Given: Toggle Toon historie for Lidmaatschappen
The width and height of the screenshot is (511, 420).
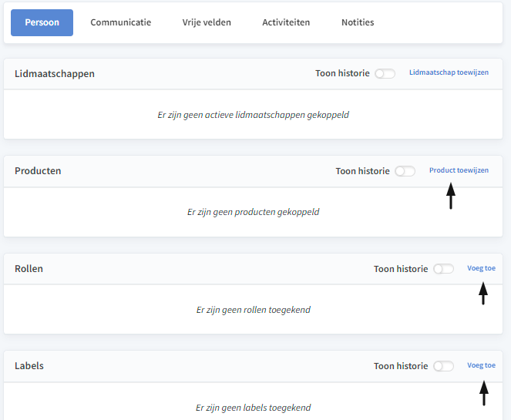Looking at the screenshot, I should pos(385,74).
